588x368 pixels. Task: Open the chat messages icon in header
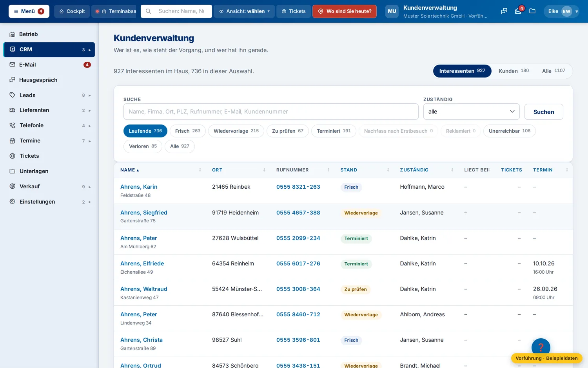(x=504, y=11)
